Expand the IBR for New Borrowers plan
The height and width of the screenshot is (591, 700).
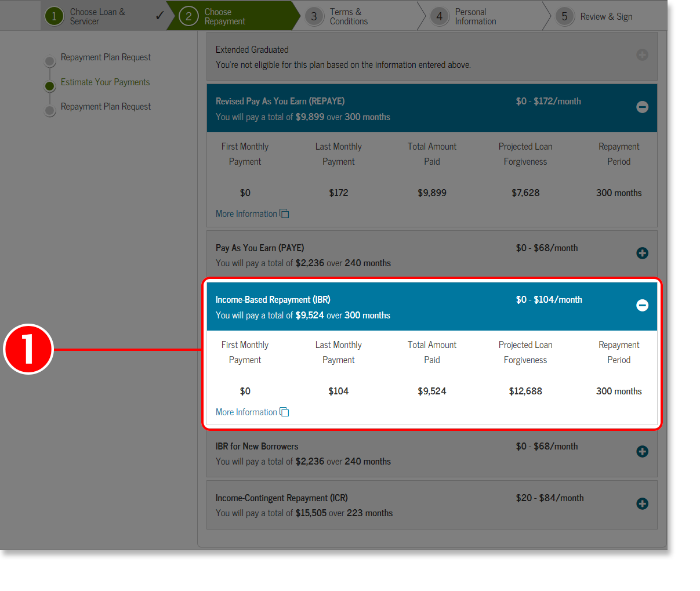coord(642,451)
